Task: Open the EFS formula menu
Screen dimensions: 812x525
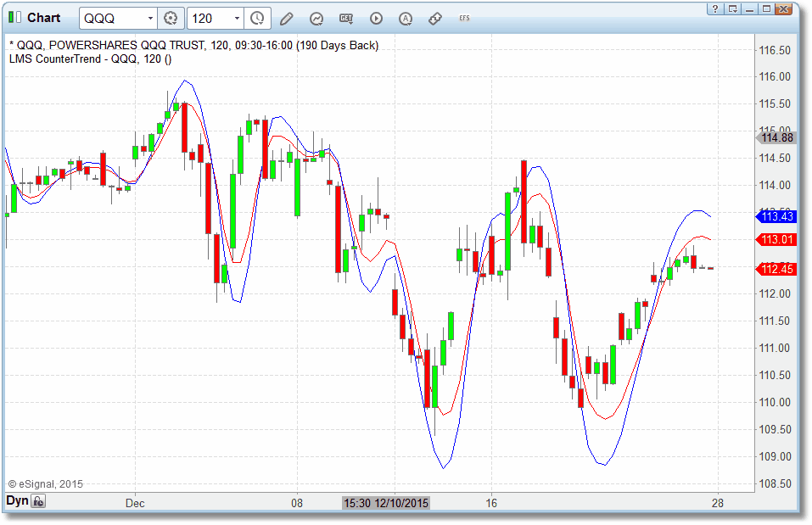Action: (x=464, y=18)
